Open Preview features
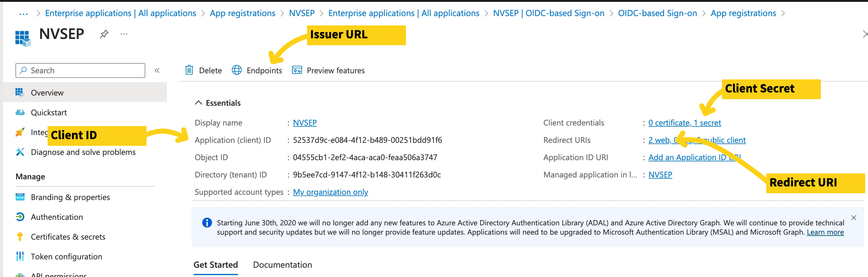The image size is (868, 277). point(329,70)
